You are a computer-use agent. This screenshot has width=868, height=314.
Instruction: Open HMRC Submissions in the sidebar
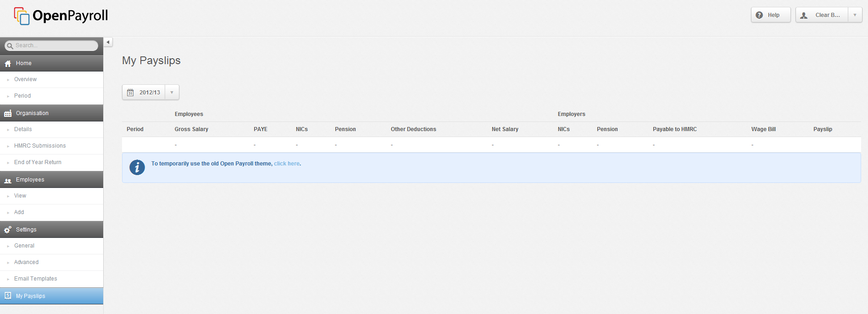click(40, 146)
